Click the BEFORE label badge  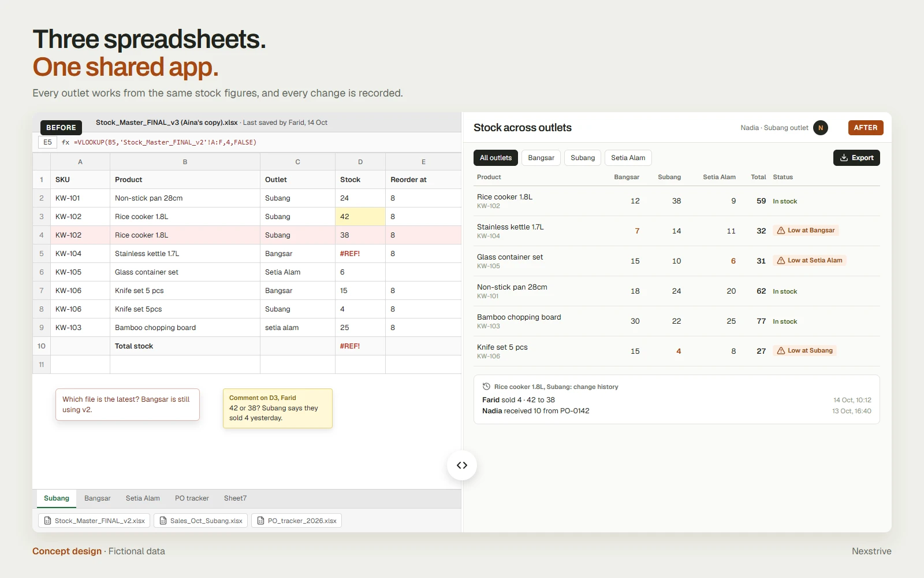(x=61, y=128)
